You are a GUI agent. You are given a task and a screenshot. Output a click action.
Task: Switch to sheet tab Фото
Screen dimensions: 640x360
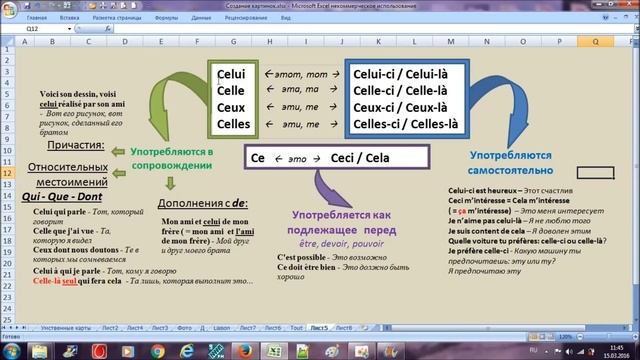pyautogui.click(x=184, y=328)
